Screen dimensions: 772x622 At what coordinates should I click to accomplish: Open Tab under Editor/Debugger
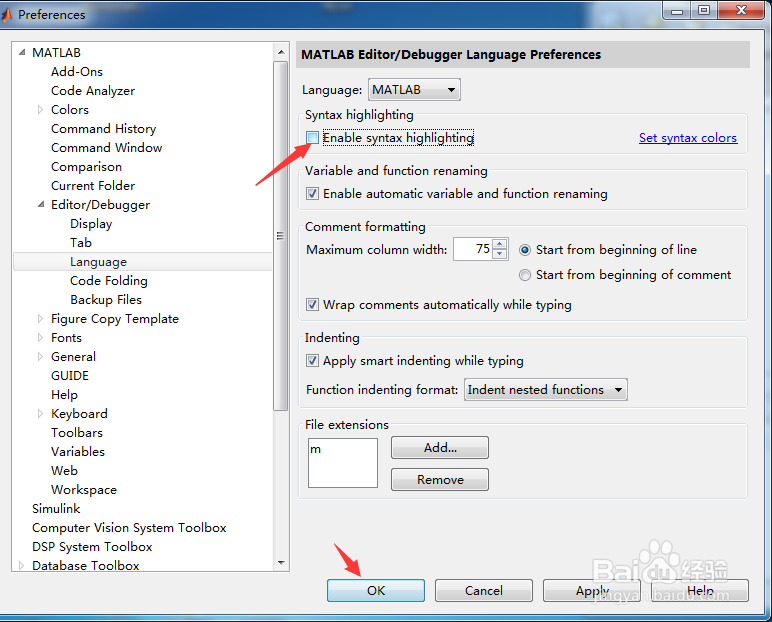(81, 243)
